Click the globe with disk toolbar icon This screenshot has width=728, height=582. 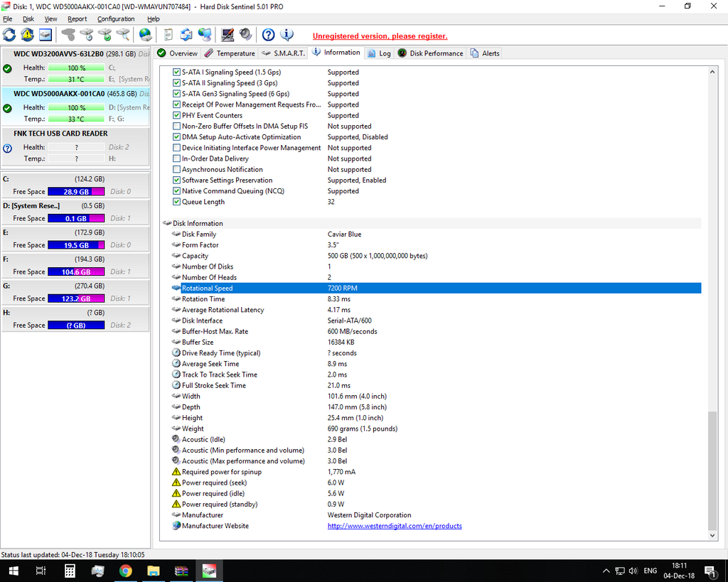pos(145,35)
